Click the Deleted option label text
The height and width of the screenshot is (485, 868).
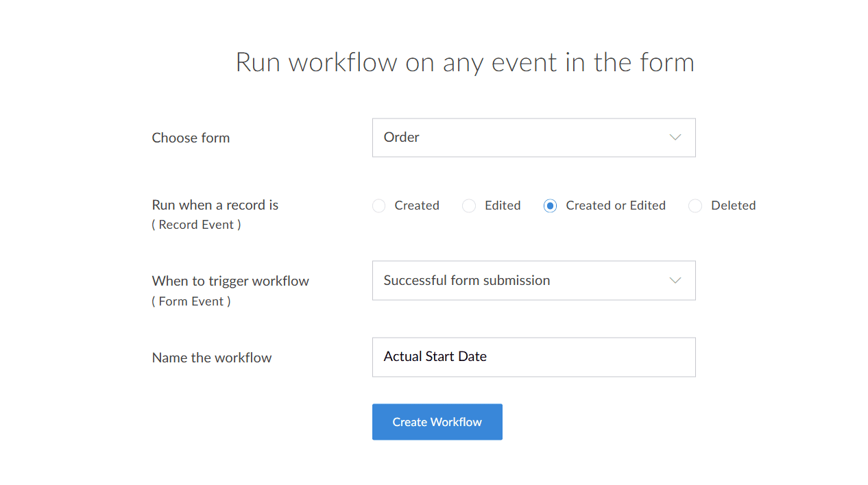pos(733,206)
